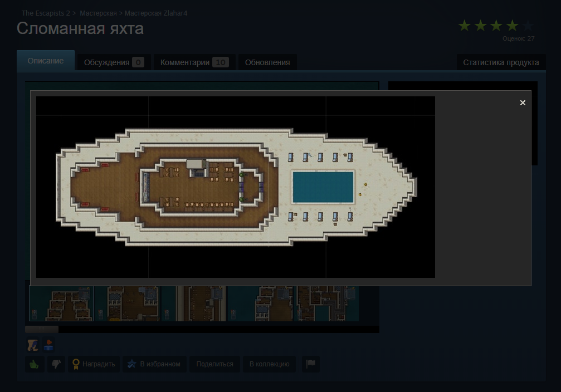Click the enlarged yacht map image
This screenshot has width=561, height=392.
click(236, 187)
